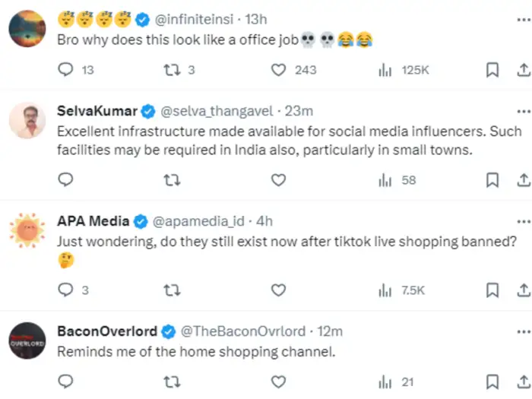The height and width of the screenshot is (399, 532).
Task: Open more options on APA Media tweet
Action: pyautogui.click(x=523, y=221)
